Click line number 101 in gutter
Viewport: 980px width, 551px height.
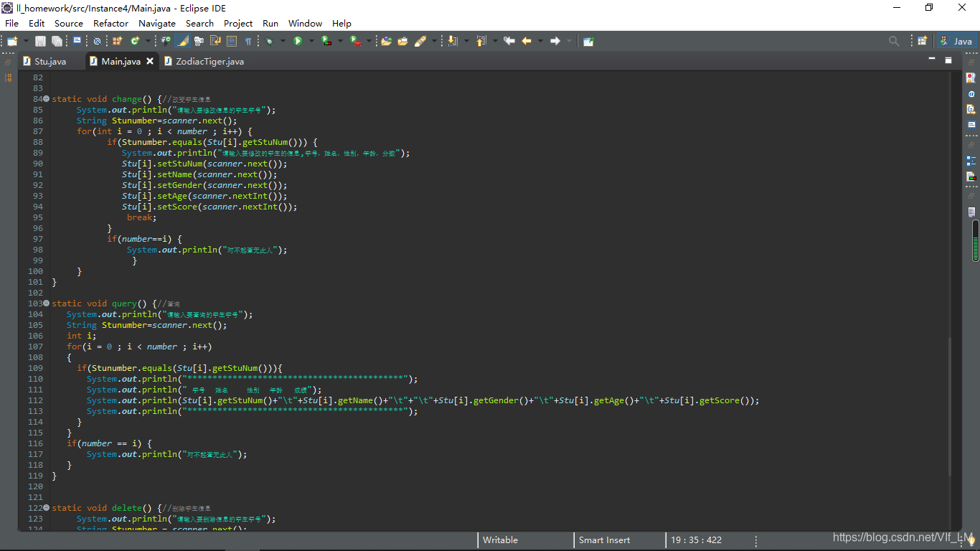point(35,282)
